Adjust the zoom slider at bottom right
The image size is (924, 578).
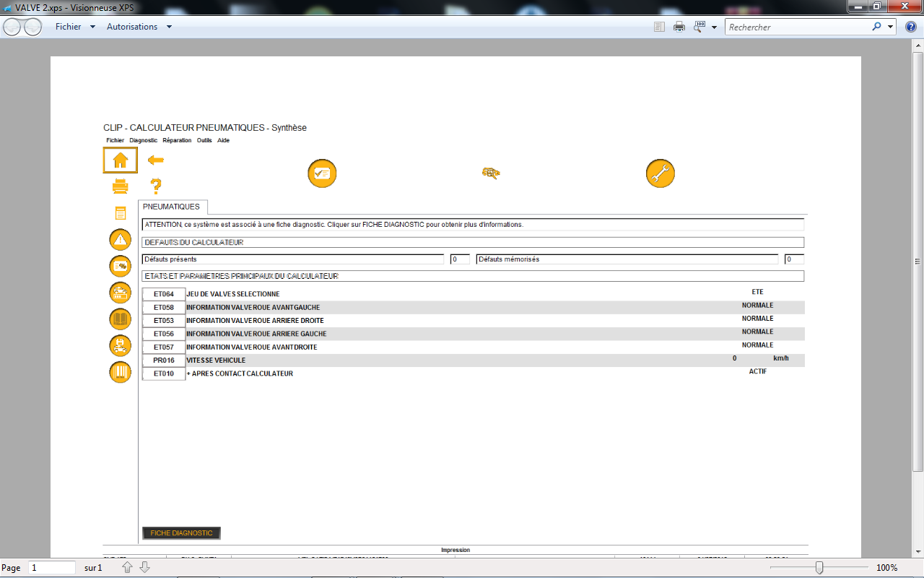click(819, 568)
